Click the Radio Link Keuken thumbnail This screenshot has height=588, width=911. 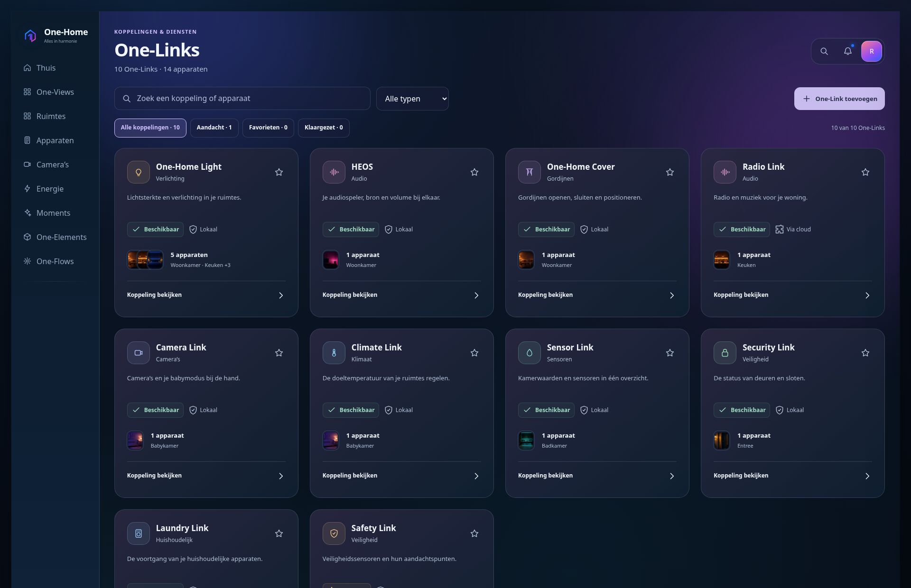coord(722,260)
